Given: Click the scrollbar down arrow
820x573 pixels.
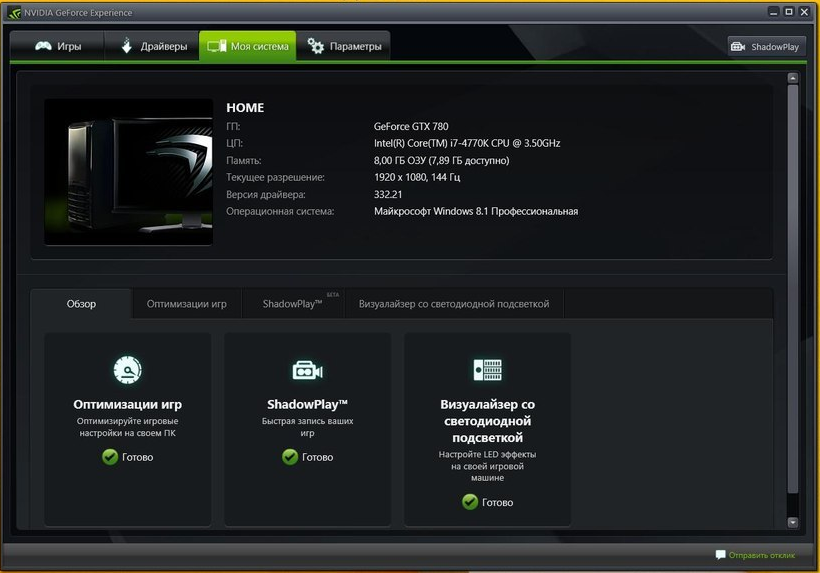Looking at the screenshot, I should 793,522.
